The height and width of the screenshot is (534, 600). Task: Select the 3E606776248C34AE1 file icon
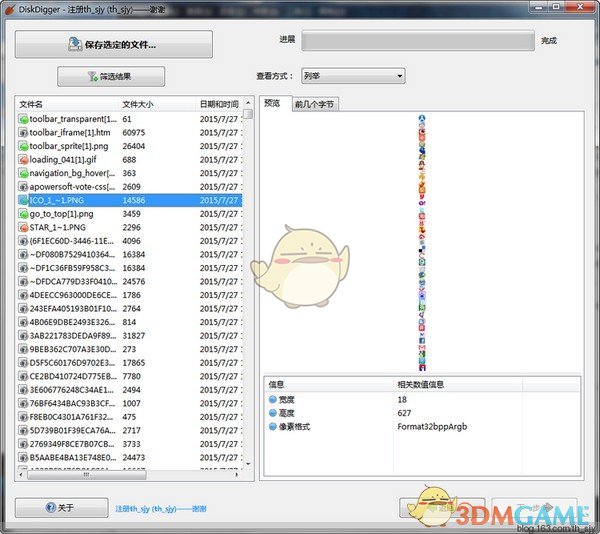(x=23, y=390)
